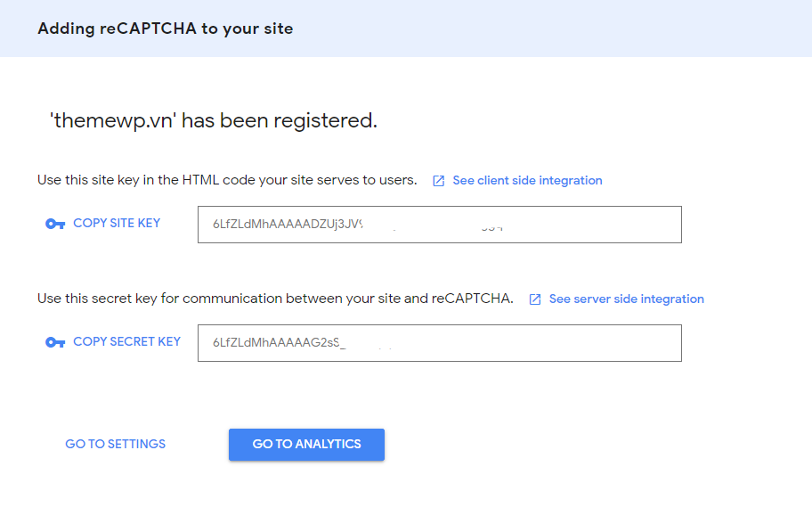Go to settings via GO TO SETTINGS
This screenshot has width=812, height=524.
[x=116, y=444]
